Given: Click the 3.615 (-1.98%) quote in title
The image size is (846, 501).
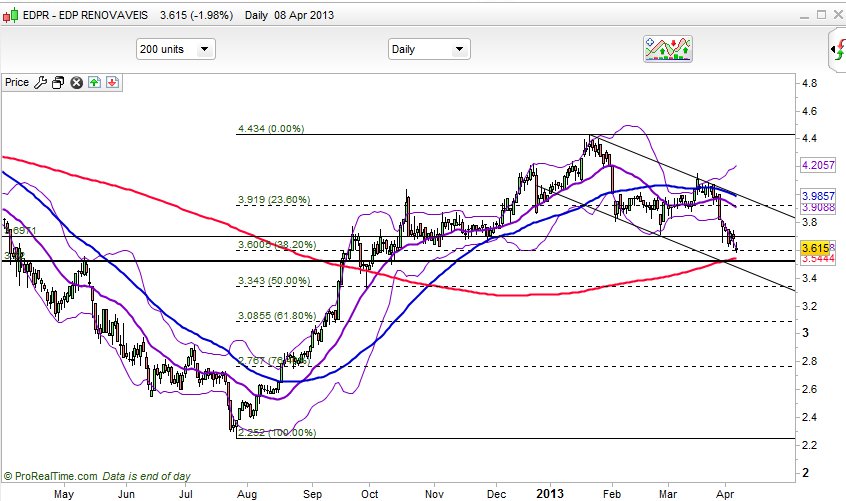Looking at the screenshot, I should [196, 15].
